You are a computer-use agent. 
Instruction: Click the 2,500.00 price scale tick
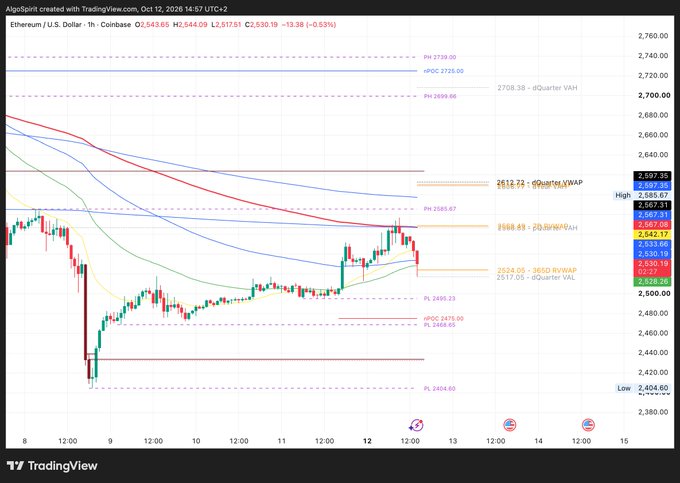point(654,294)
